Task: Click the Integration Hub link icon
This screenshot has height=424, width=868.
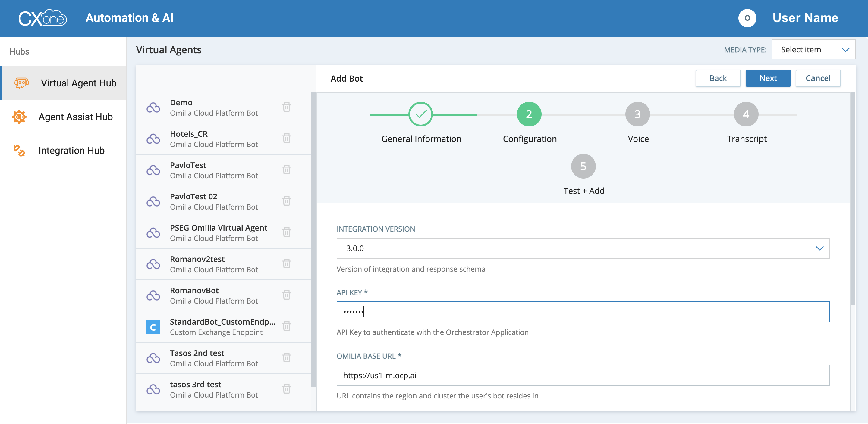Action: tap(19, 151)
